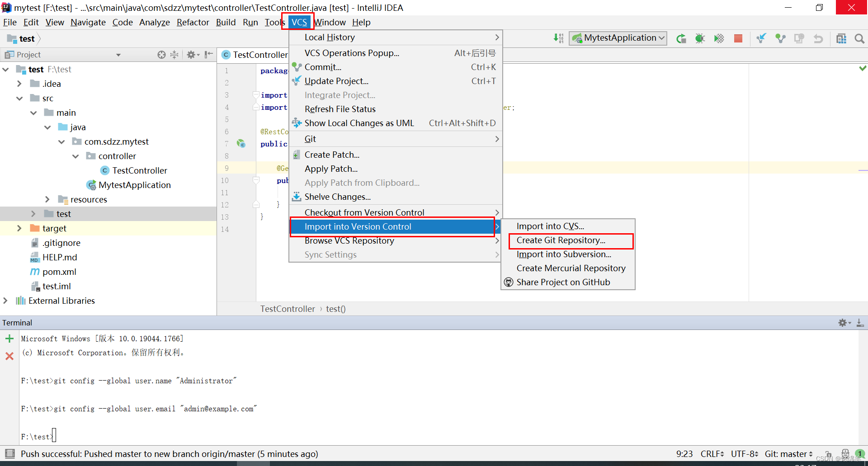Click the inspection status green checkmark
868x466 pixels.
[863, 68]
